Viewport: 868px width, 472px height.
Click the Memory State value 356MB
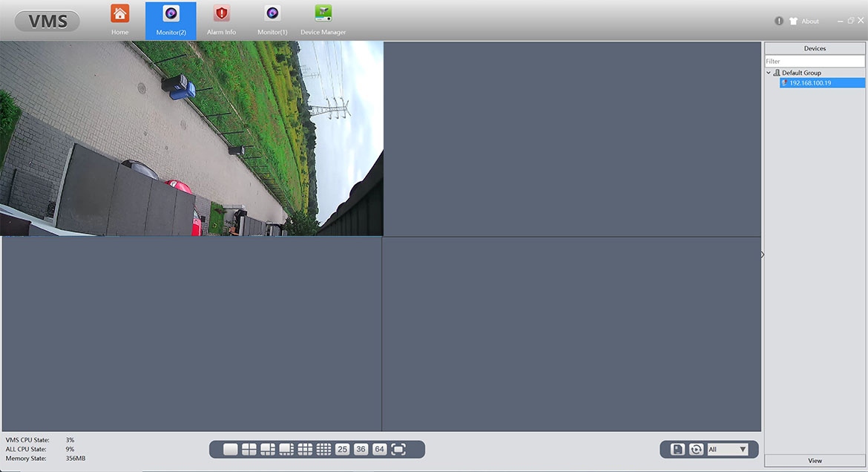click(75, 458)
